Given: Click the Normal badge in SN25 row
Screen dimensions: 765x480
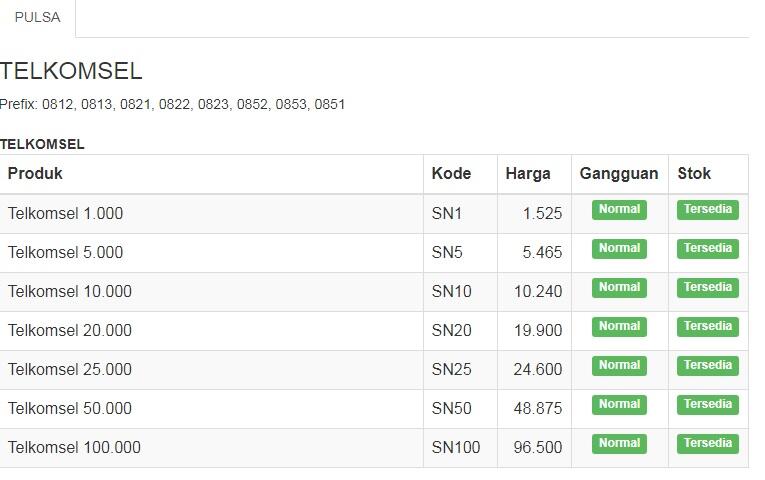Looking at the screenshot, I should [x=619, y=366].
